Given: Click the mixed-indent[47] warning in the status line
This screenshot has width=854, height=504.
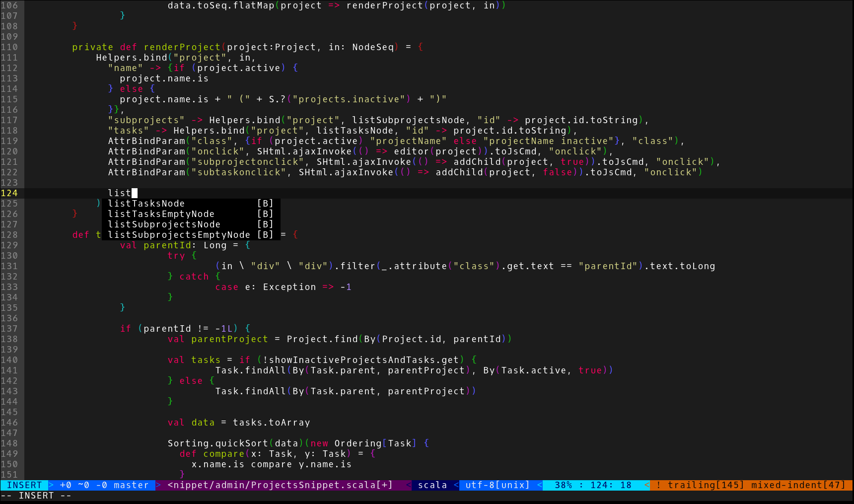Looking at the screenshot, I should tap(798, 485).
